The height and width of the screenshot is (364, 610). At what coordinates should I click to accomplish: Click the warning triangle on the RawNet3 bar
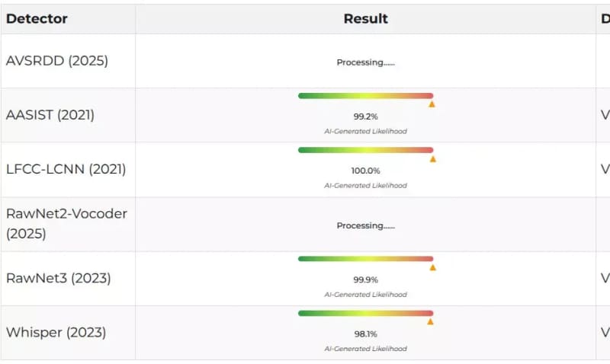click(x=432, y=267)
